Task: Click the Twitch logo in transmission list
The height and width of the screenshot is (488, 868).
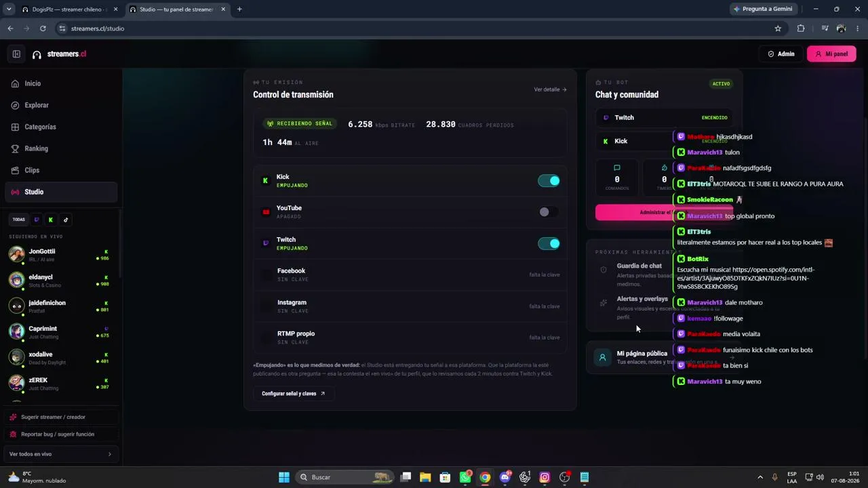Action: coord(266,243)
